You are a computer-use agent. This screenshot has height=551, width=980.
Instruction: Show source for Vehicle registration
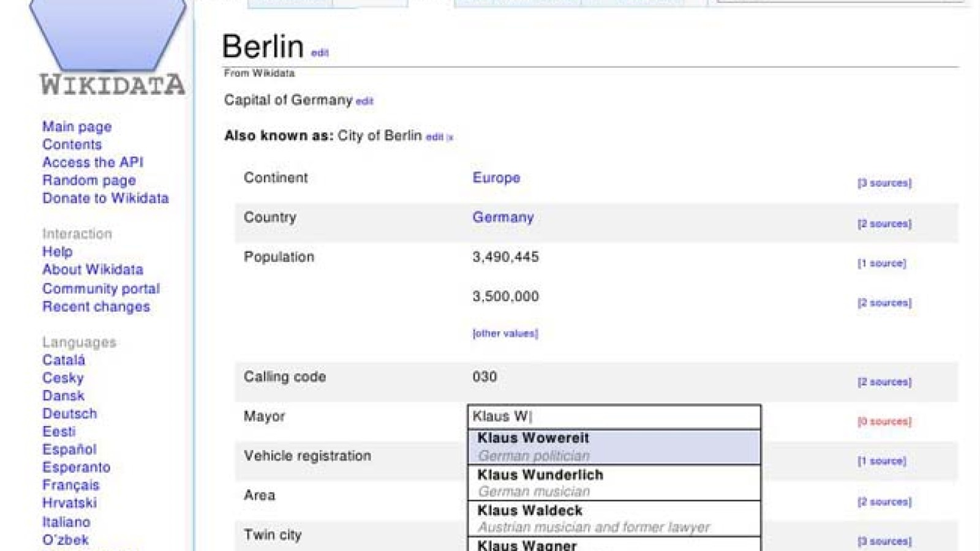point(881,461)
